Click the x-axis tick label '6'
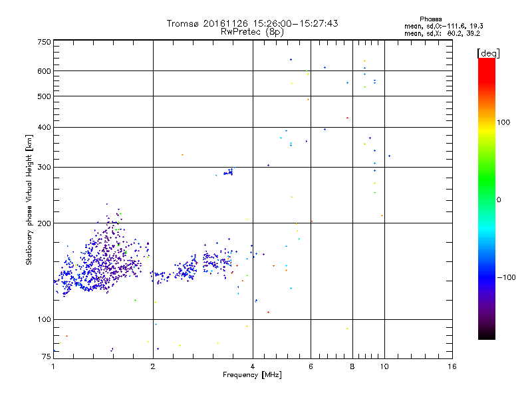 (311, 366)
